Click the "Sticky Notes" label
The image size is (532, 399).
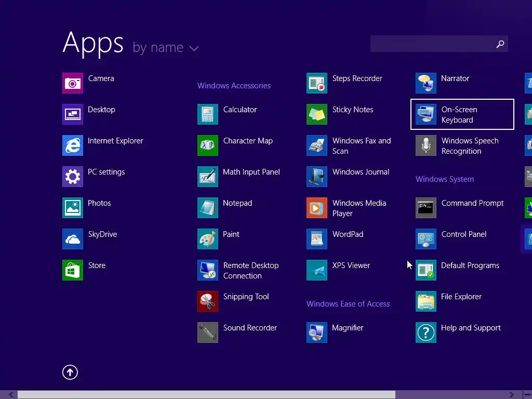click(x=353, y=110)
